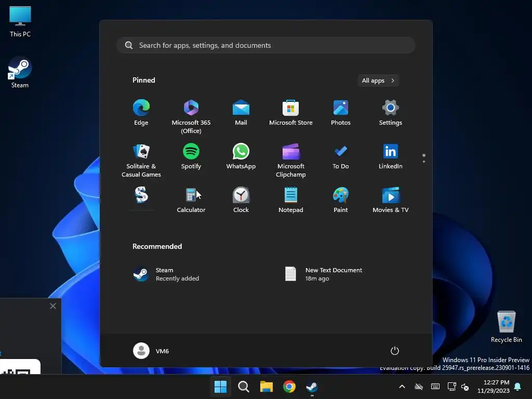The height and width of the screenshot is (399, 532).
Task: Open Movies & TV app
Action: tap(391, 200)
